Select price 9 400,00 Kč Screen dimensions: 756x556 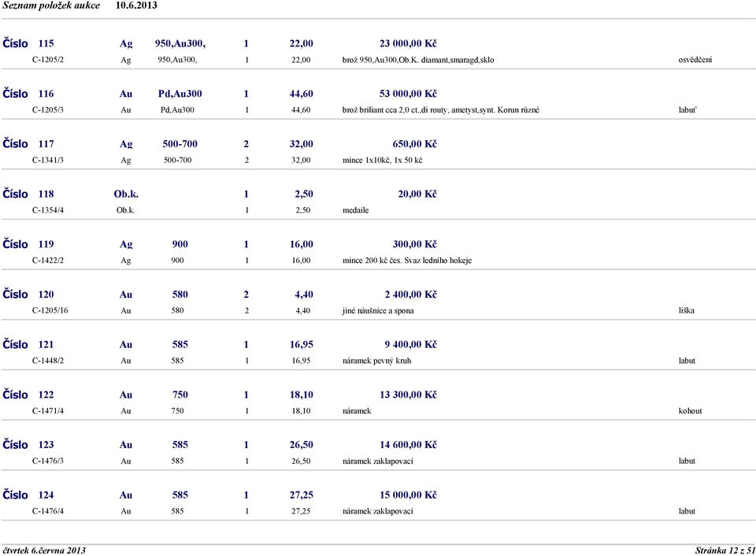coord(411,344)
